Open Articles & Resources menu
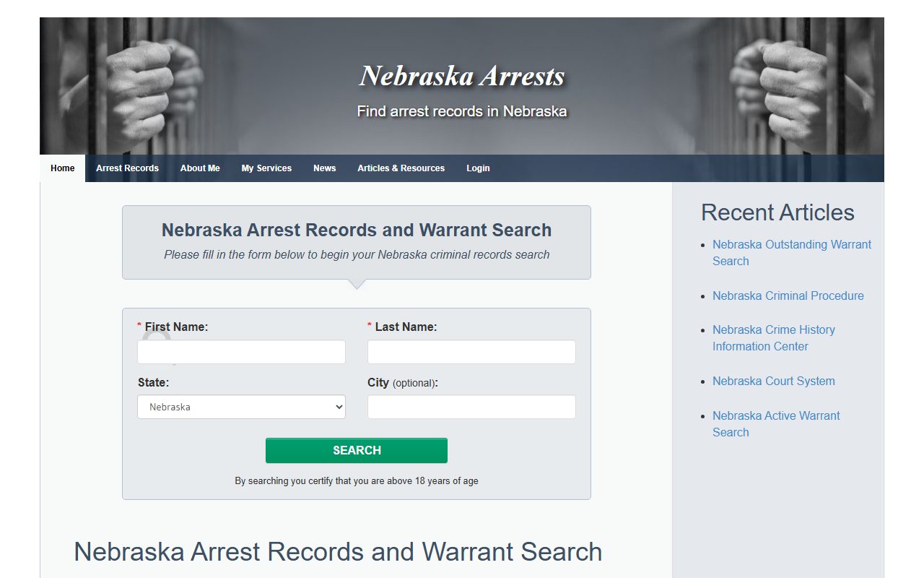Screen dimensions: 924x578 click(401, 168)
